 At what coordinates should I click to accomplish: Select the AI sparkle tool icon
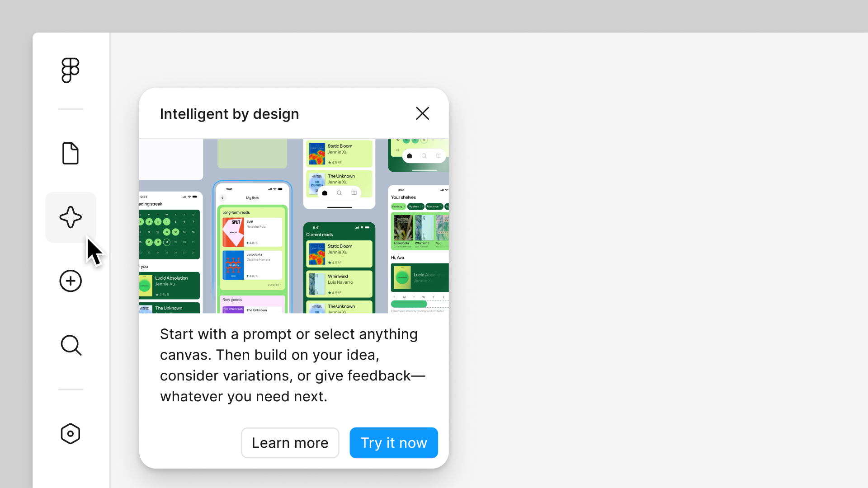(x=71, y=217)
